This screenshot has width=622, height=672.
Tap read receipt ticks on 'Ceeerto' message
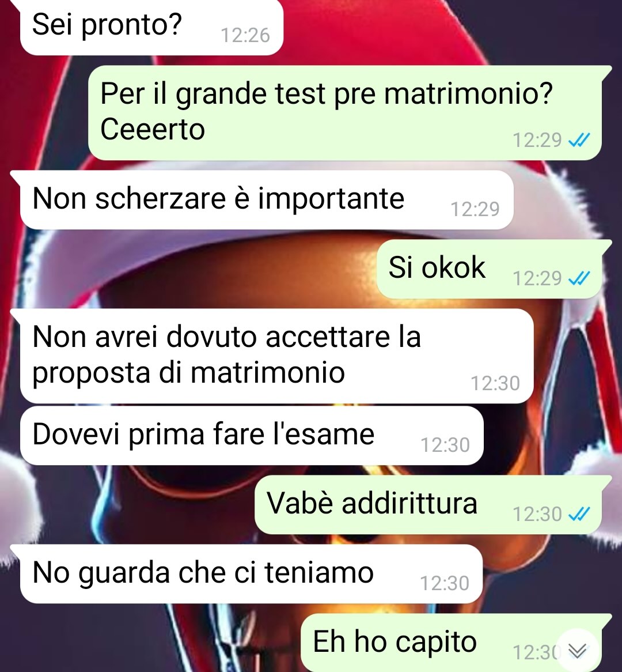tap(579, 139)
